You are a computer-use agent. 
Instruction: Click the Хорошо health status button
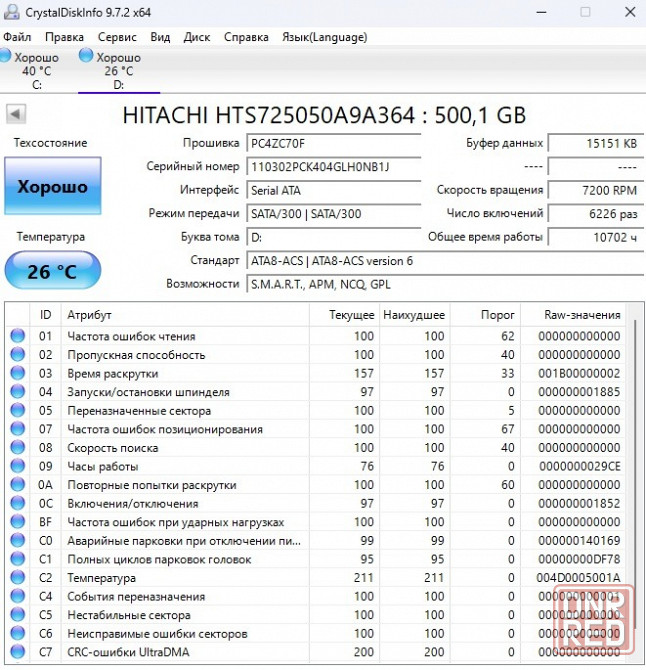tap(52, 187)
